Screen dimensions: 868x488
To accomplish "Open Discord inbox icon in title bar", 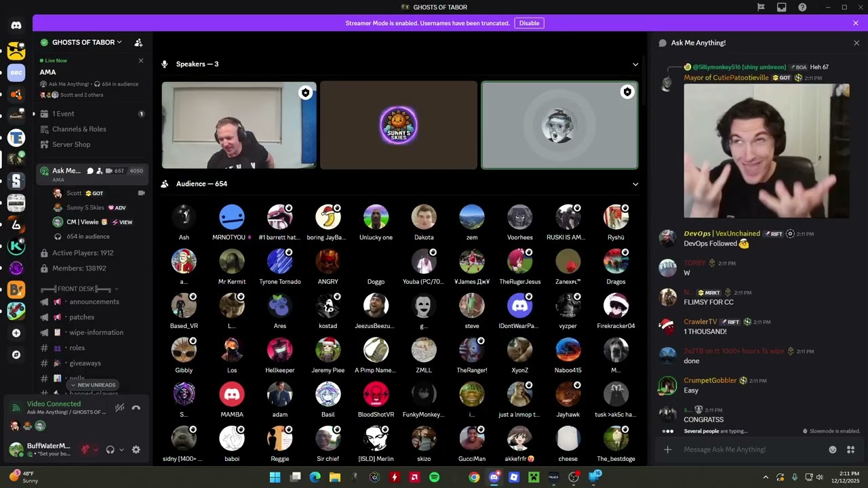I will [x=781, y=7].
